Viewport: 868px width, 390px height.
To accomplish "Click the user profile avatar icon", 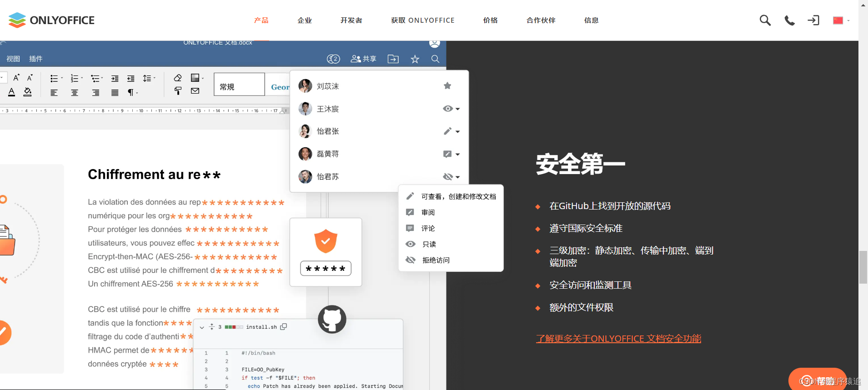I will [x=435, y=43].
